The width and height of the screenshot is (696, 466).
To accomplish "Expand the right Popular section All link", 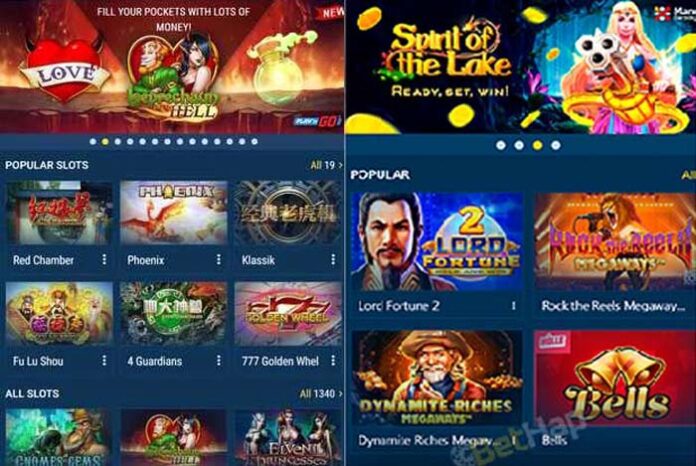I will pos(688,175).
